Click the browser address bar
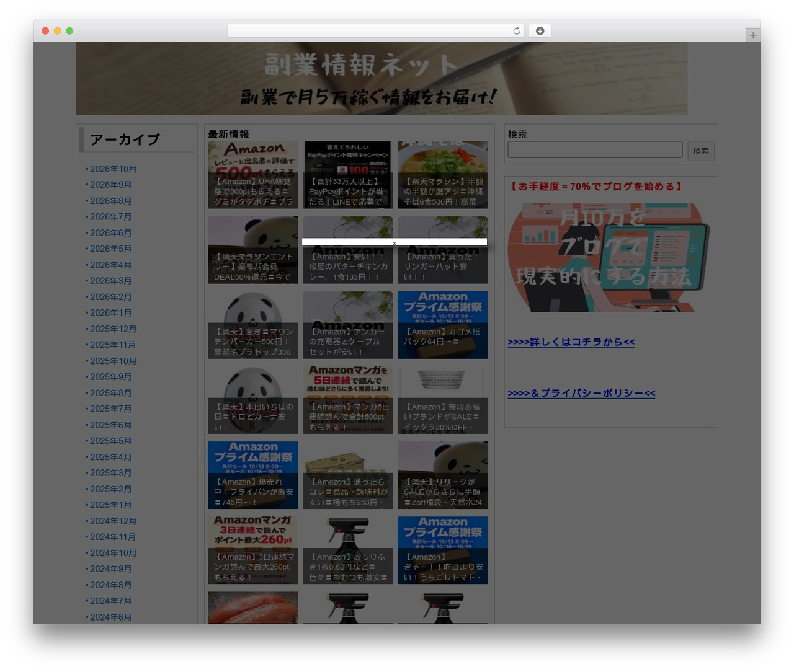This screenshot has width=794, height=672. [376, 31]
